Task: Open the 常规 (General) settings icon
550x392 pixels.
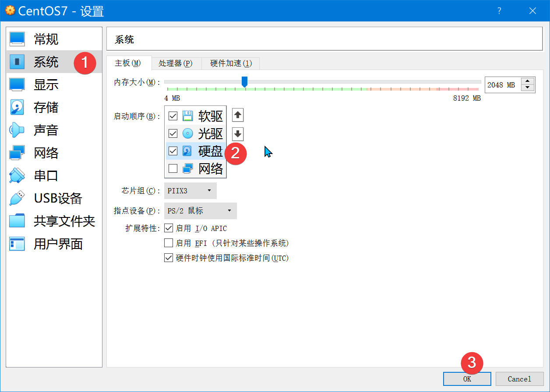Action: click(x=18, y=39)
